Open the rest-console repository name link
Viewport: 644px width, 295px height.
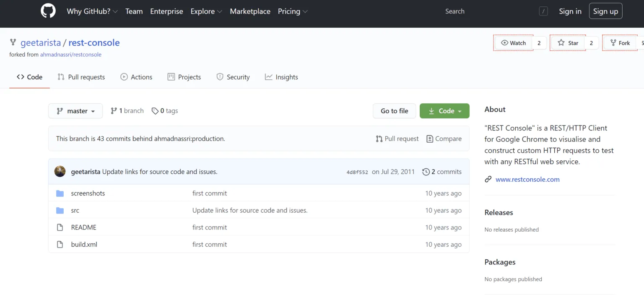(94, 42)
